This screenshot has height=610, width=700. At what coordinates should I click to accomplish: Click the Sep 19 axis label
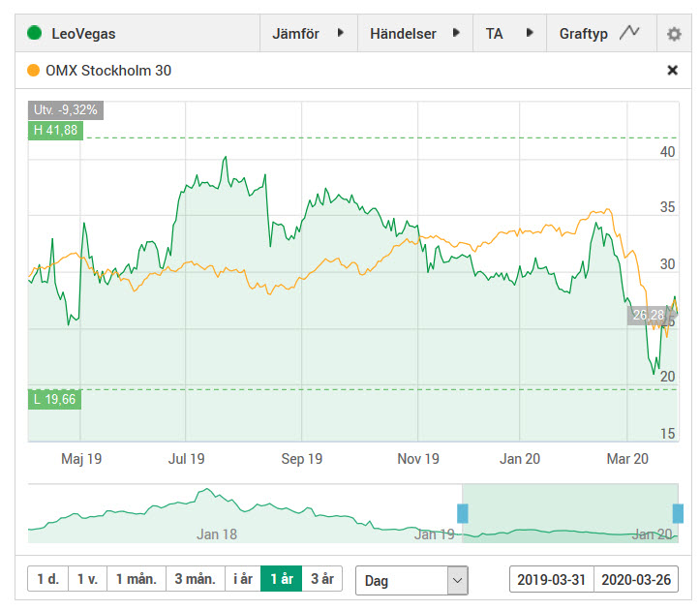click(x=302, y=459)
